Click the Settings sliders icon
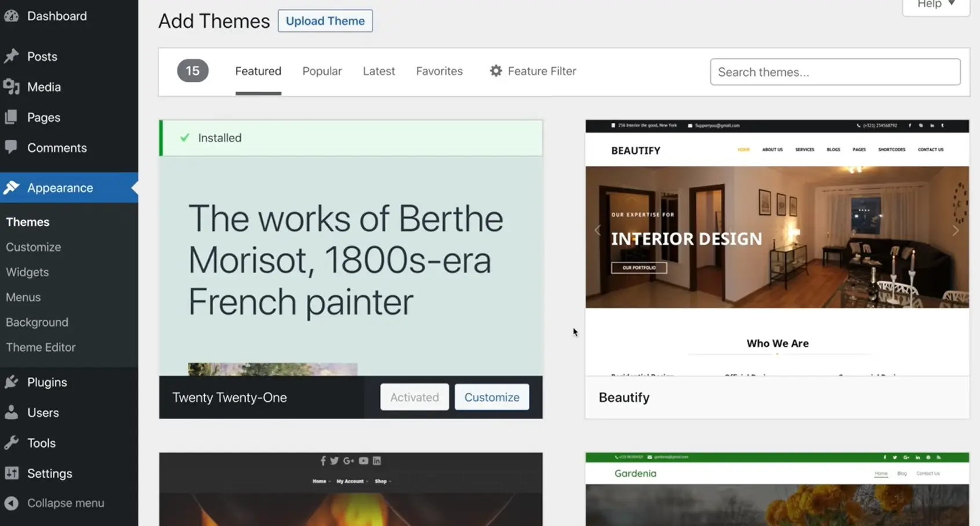Image resolution: width=980 pixels, height=526 pixels. coord(12,473)
